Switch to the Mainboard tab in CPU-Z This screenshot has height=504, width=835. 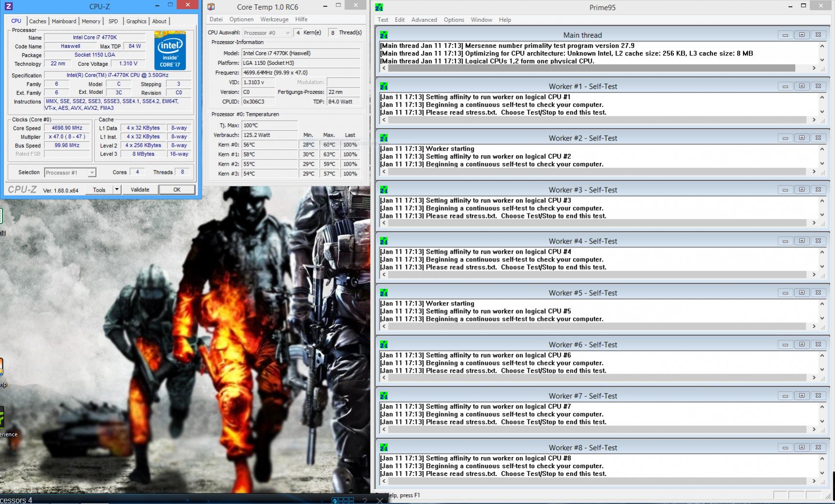(64, 21)
